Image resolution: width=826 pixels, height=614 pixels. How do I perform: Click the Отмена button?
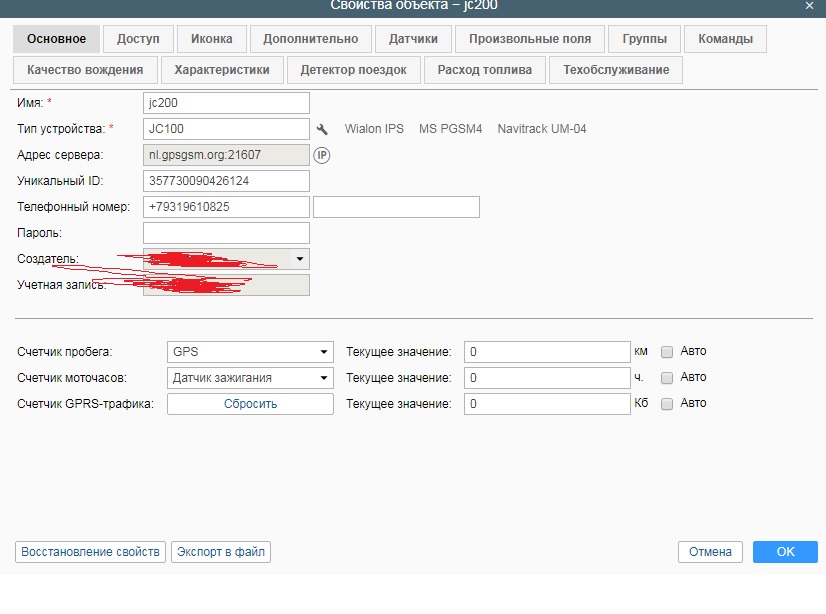[x=710, y=552]
